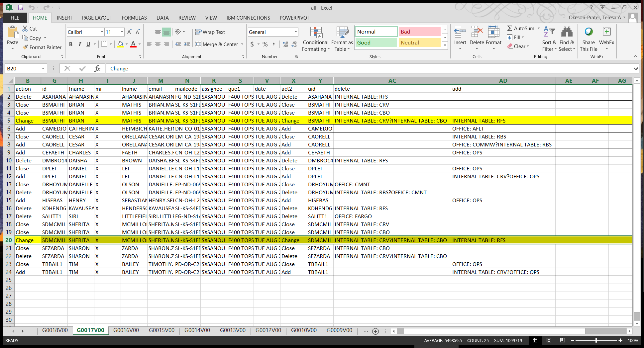Click the Format as Table icon

342,39
